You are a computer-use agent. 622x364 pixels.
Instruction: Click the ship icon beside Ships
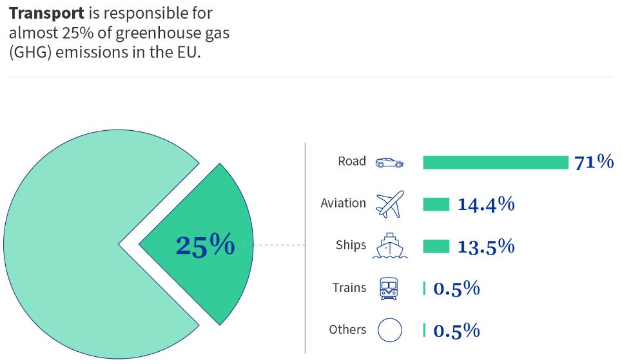pos(389,246)
